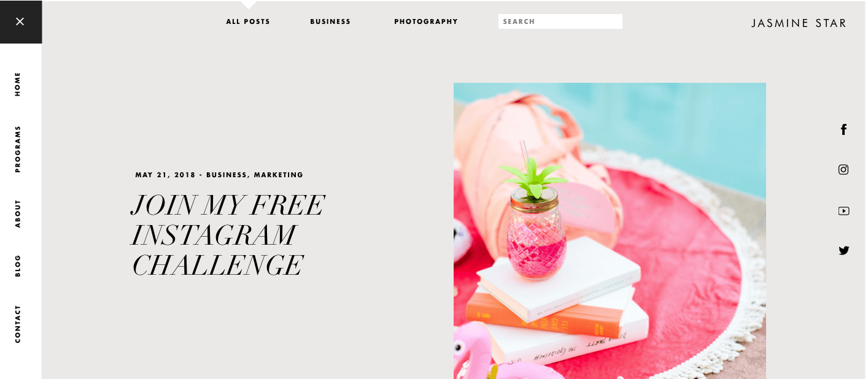Visit the Instagram profile icon

pyautogui.click(x=843, y=170)
